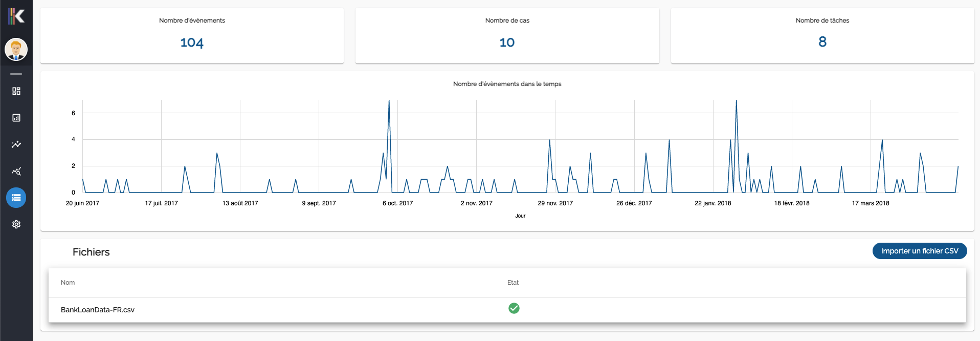Click the Nombre de tâches card value 8
This screenshot has height=341, width=980.
click(x=822, y=42)
